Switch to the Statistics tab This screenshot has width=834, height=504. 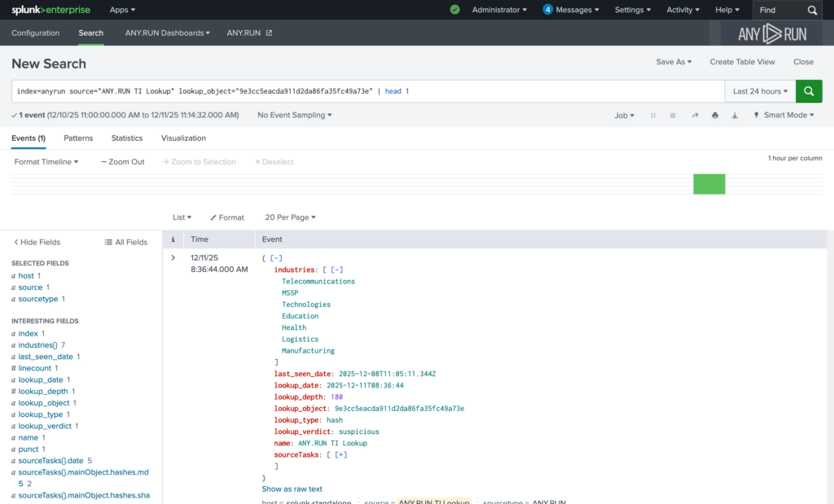(x=127, y=138)
